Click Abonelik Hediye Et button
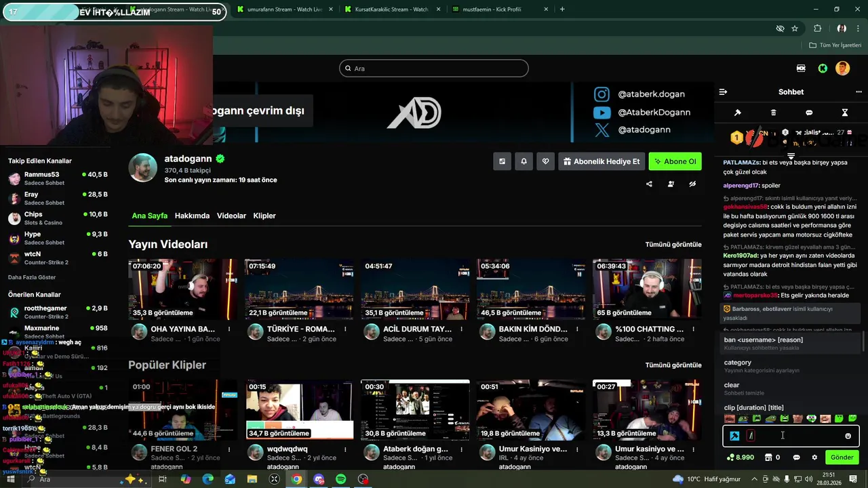The height and width of the screenshot is (488, 868). (601, 161)
